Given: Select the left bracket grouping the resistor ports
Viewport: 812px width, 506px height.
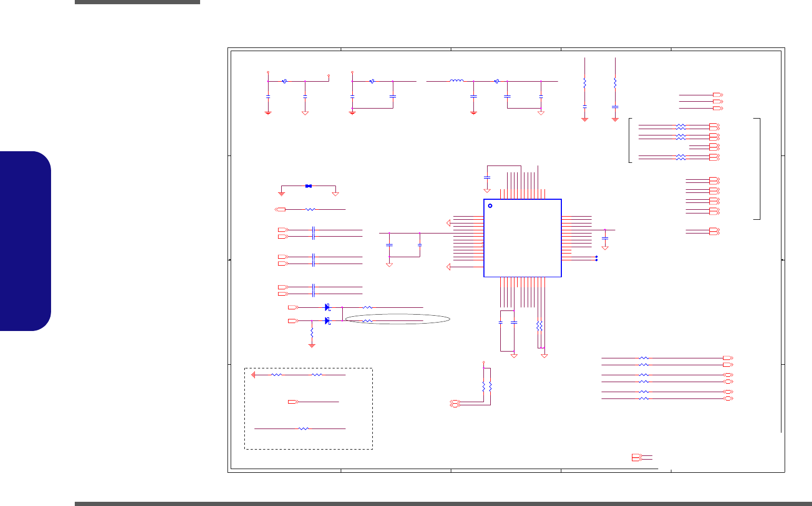Looking at the screenshot, I should [630, 141].
